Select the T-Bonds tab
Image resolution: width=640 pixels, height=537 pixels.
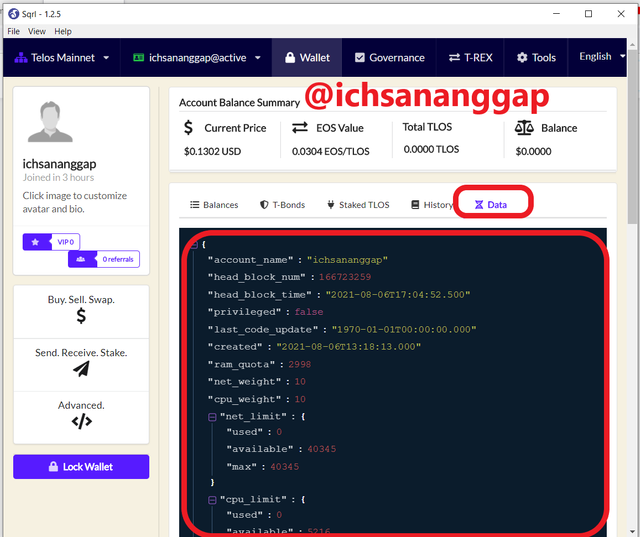pyautogui.click(x=282, y=205)
